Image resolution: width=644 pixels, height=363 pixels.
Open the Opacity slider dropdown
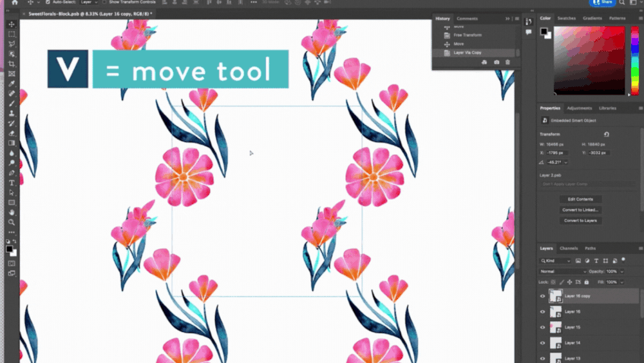tap(622, 271)
